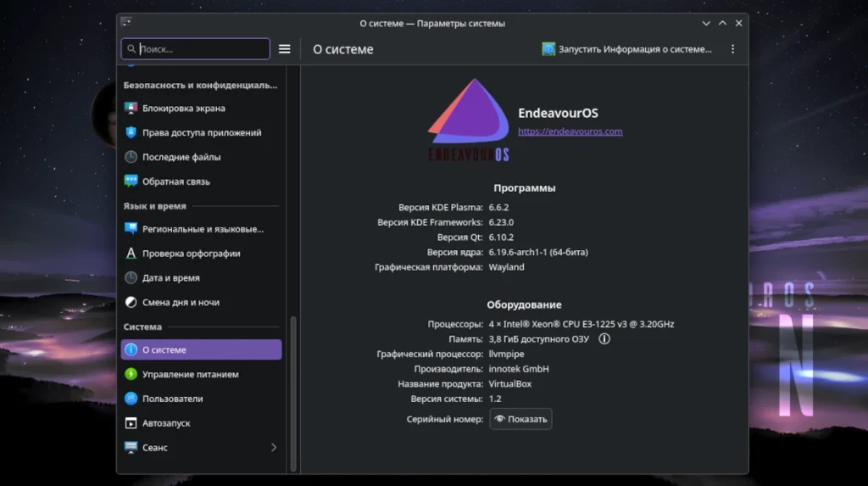
Task: Select the llvmpipe graphics value
Action: click(x=507, y=354)
